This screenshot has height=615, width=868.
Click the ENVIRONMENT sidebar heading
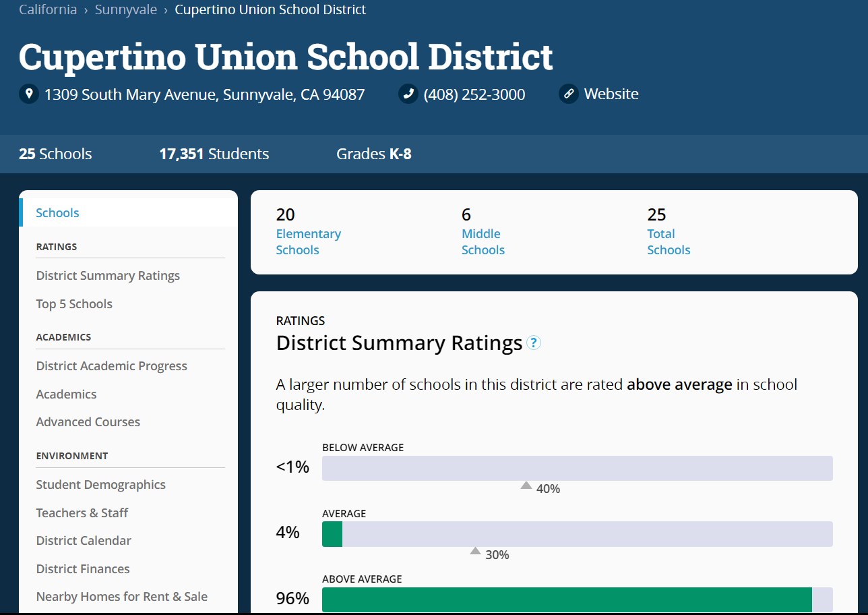(x=72, y=456)
